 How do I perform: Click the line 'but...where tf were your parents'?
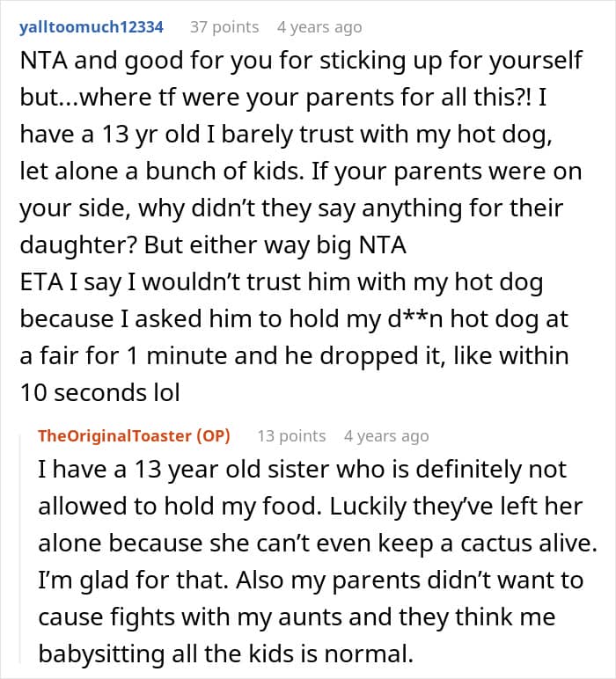tap(283, 98)
